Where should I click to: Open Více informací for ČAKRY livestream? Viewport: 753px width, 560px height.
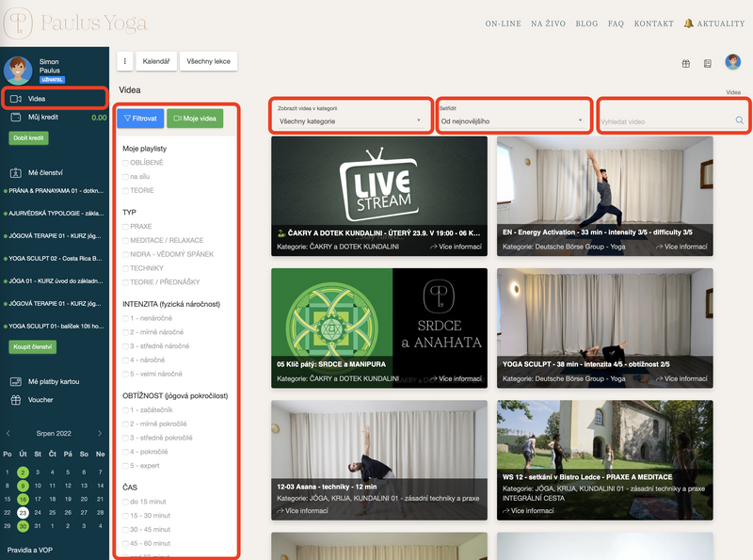click(x=456, y=247)
